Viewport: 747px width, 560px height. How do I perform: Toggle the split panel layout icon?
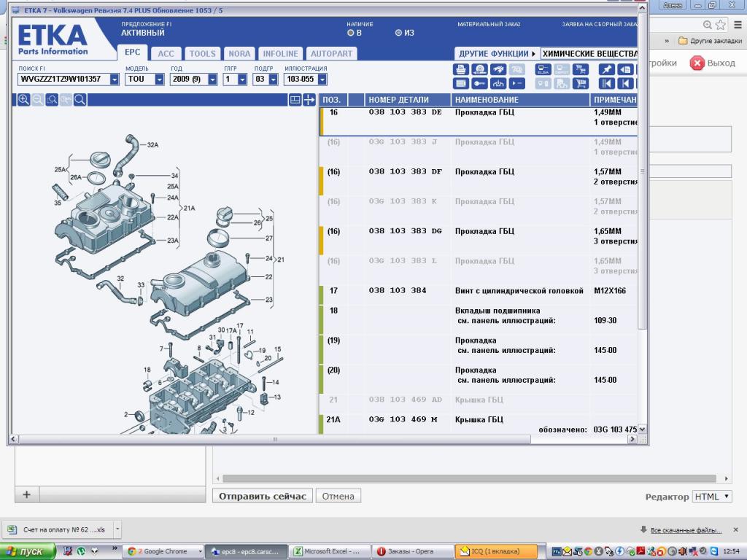295,99
